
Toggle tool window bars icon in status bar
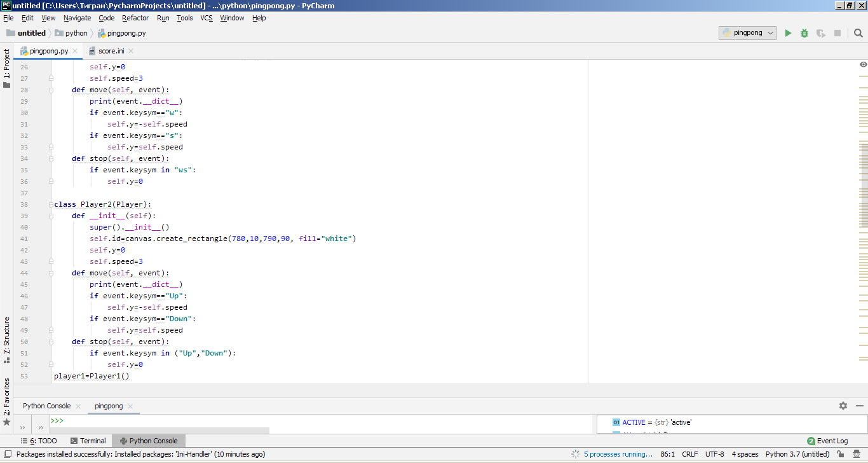click(x=7, y=454)
